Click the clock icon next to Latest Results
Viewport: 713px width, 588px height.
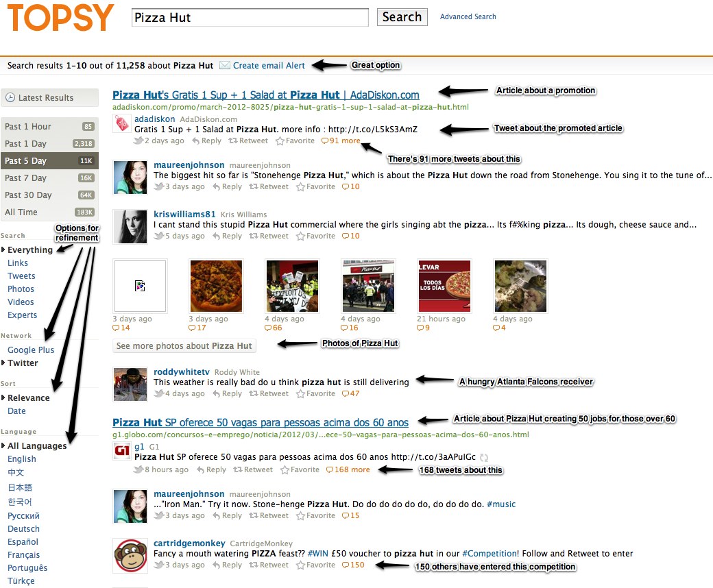[10, 98]
